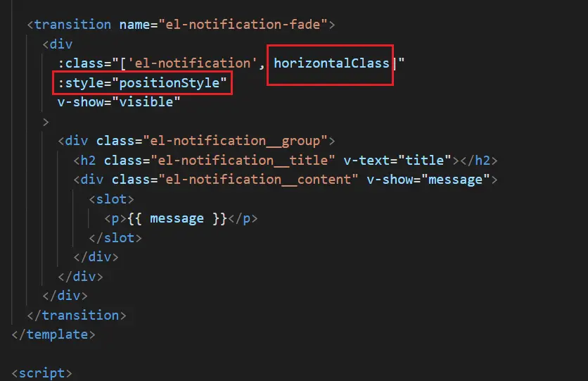The width and height of the screenshot is (588, 381).
Task: Click the opening slot tag
Action: pos(111,199)
